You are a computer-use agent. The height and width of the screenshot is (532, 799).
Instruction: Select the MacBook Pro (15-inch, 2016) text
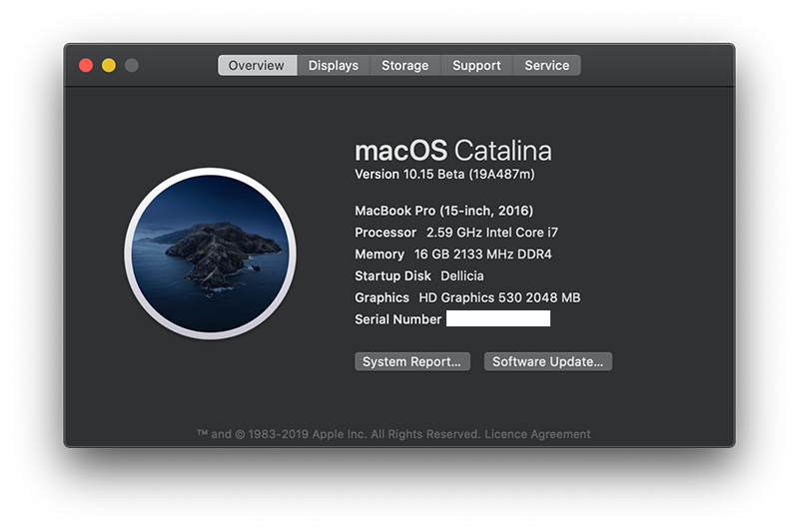(443, 211)
